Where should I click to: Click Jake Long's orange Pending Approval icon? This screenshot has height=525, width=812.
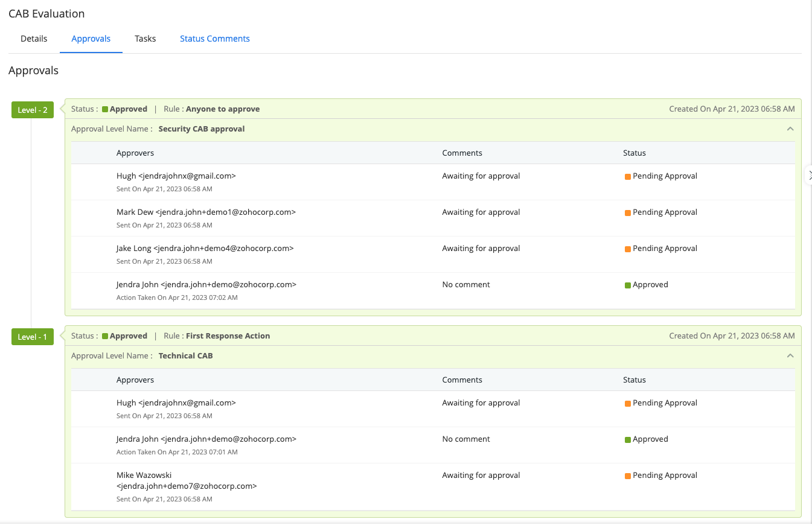tap(628, 249)
